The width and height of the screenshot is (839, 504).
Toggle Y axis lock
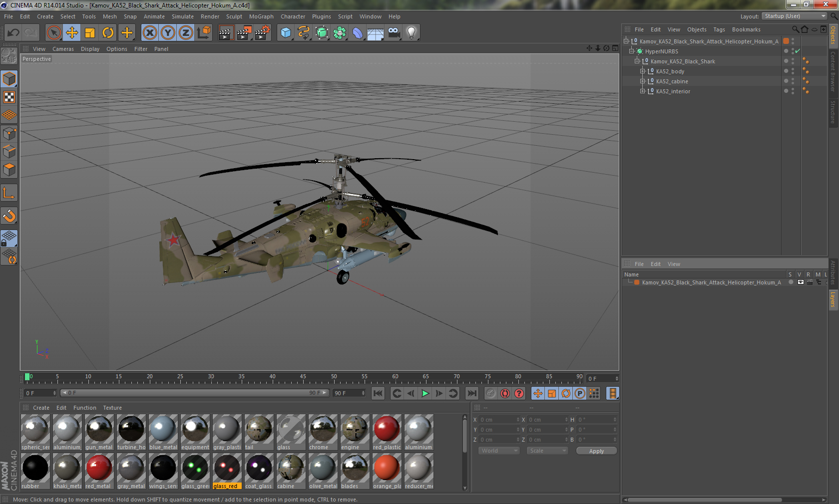(x=168, y=33)
